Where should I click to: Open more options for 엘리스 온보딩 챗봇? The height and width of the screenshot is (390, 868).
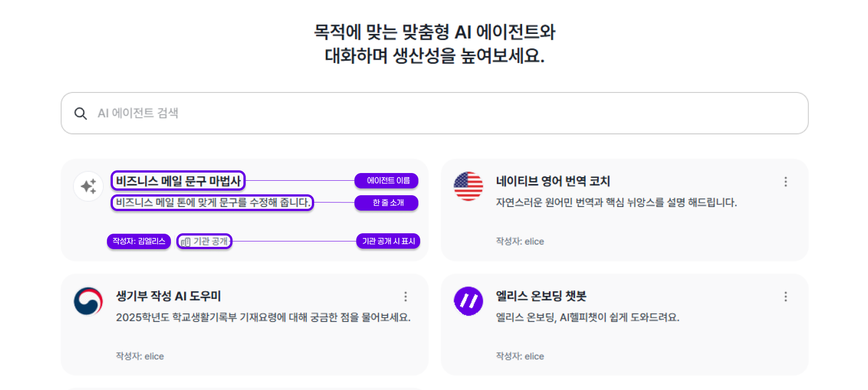point(786,297)
